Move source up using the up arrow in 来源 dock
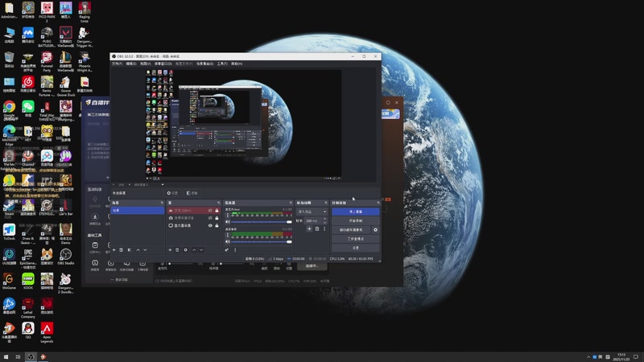Viewport: 644px width, 362px height. click(x=194, y=250)
